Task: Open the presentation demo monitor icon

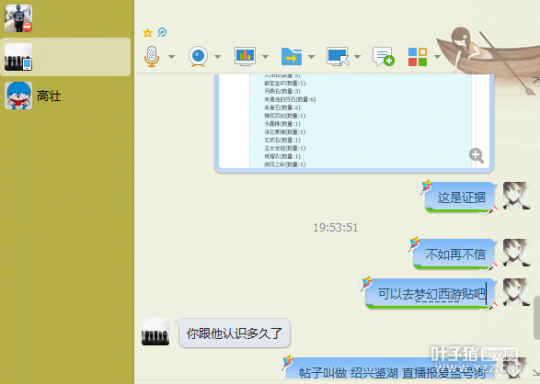Action: click(x=245, y=56)
